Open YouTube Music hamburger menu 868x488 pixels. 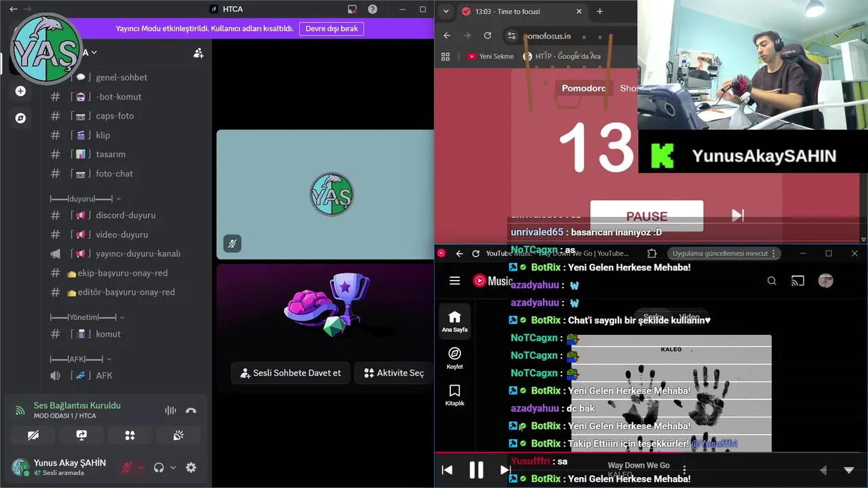pos(455,281)
